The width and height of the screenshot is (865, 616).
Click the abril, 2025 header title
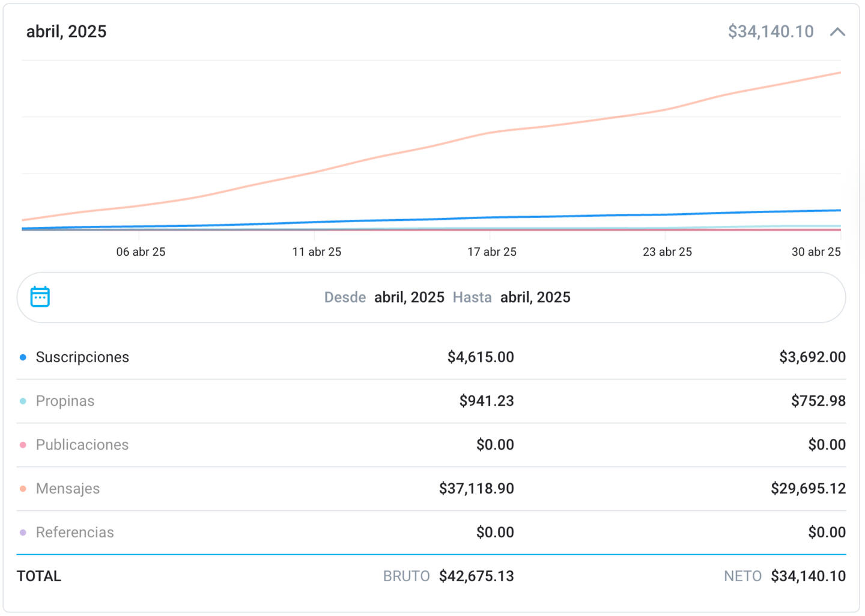(66, 32)
